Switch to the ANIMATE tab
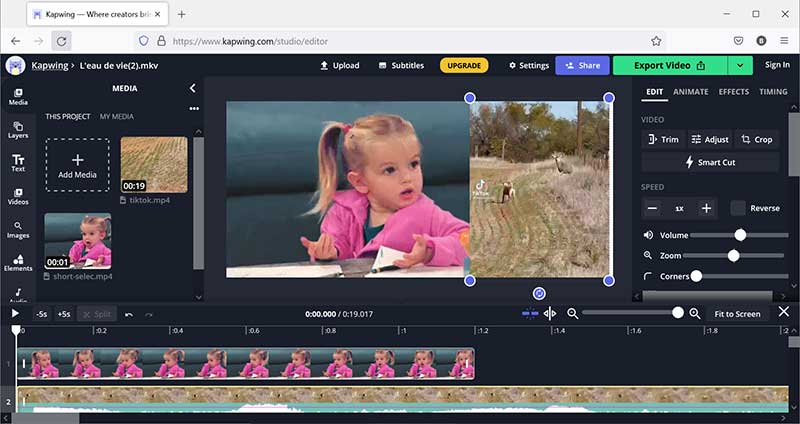The height and width of the screenshot is (424, 800). [691, 92]
